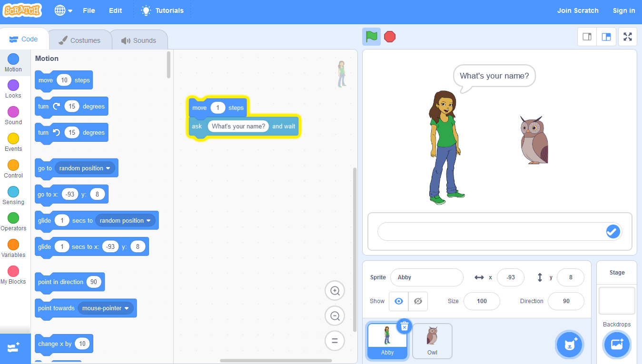Click the green flag to run
The height and width of the screenshot is (364, 642).
pyautogui.click(x=371, y=37)
